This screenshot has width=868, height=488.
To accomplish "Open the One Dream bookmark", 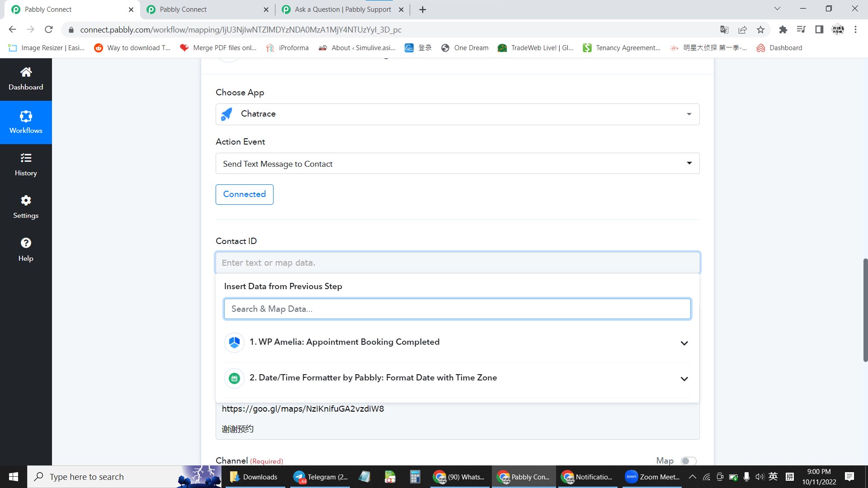I will [465, 48].
